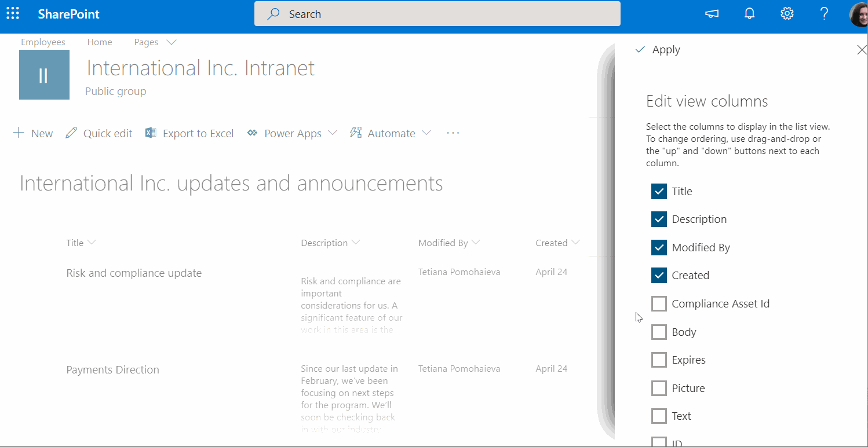
Task: Open the app launcher waffle menu
Action: point(12,13)
